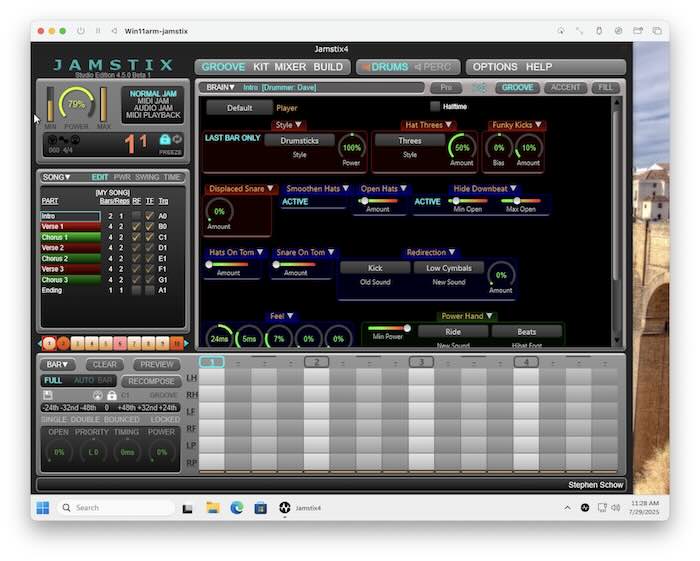Click the Drumsticks style button
Image resolution: width=700 pixels, height=561 pixels.
click(x=300, y=141)
